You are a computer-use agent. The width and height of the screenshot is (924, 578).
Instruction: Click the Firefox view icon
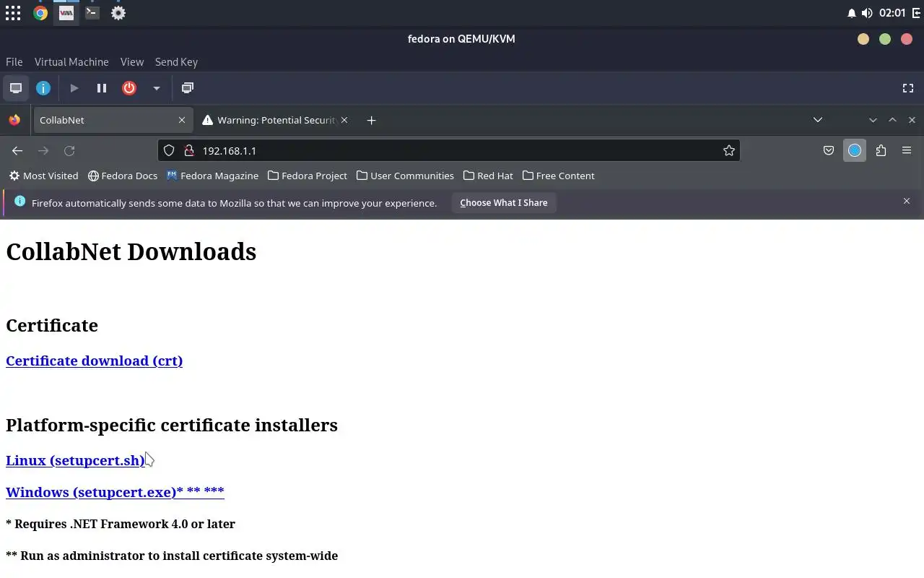click(14, 120)
